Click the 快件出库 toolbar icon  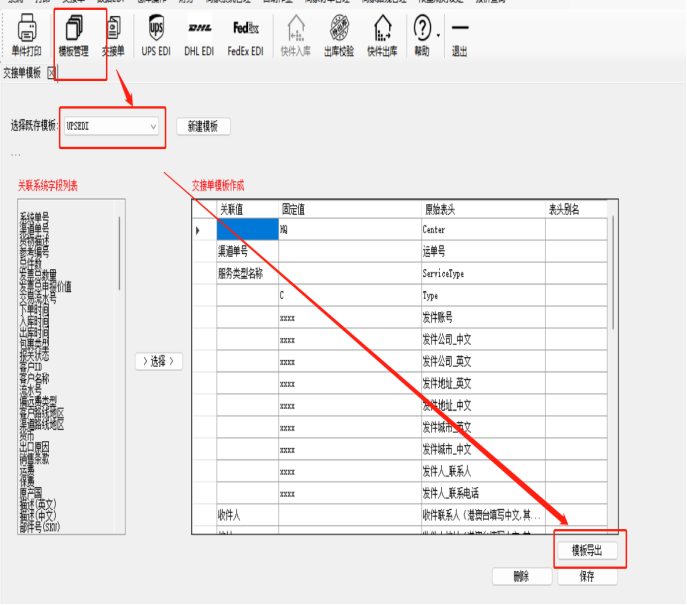(x=381, y=35)
